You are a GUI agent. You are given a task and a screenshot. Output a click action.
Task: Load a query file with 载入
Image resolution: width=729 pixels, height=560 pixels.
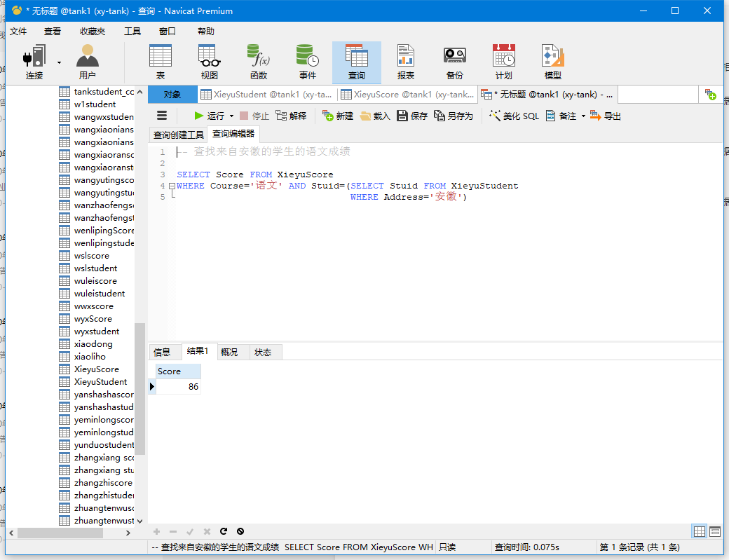[x=375, y=116]
